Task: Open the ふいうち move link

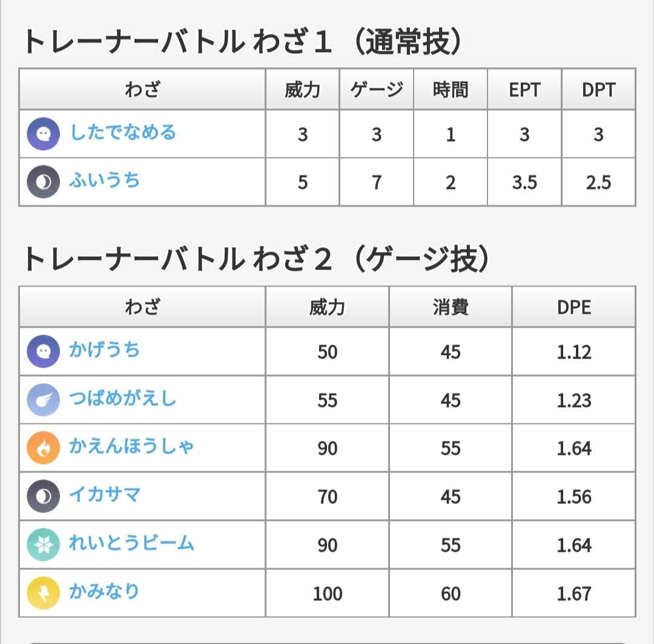Action: tap(104, 181)
